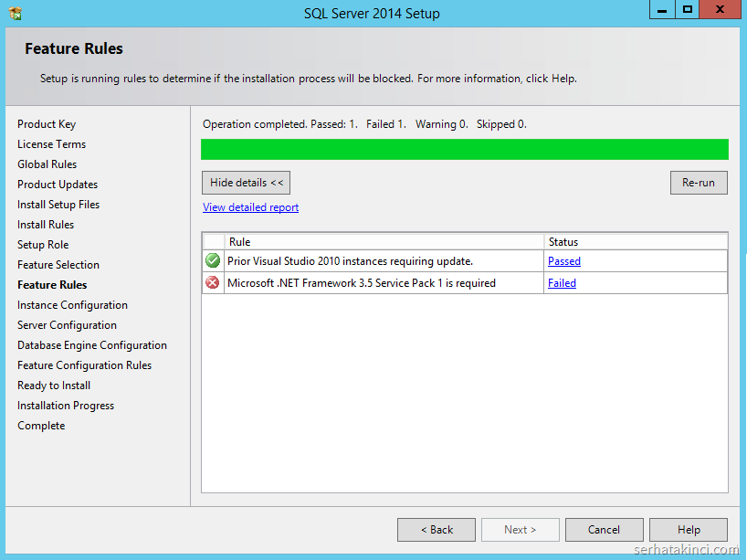Select the Ready to Install step

click(54, 386)
